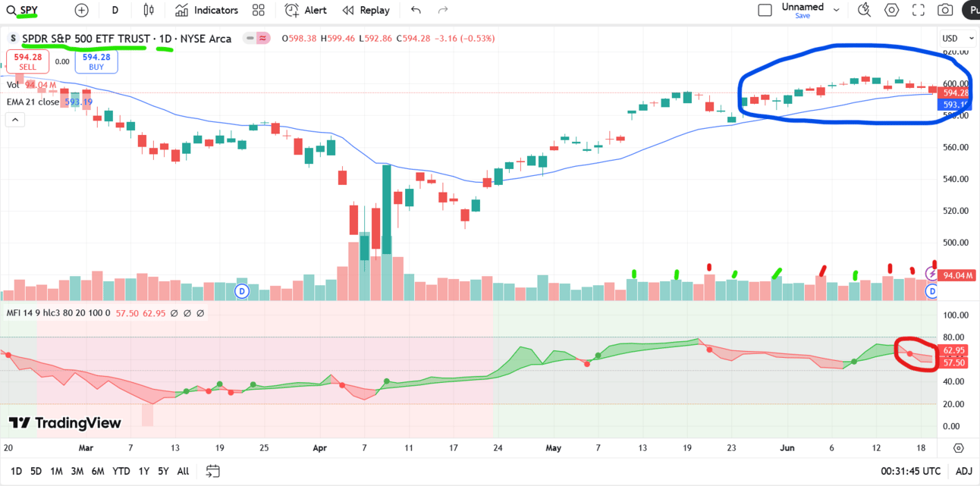Click the pink data-mode icon in legend
Screen dimensions: 980x486
pos(263,38)
